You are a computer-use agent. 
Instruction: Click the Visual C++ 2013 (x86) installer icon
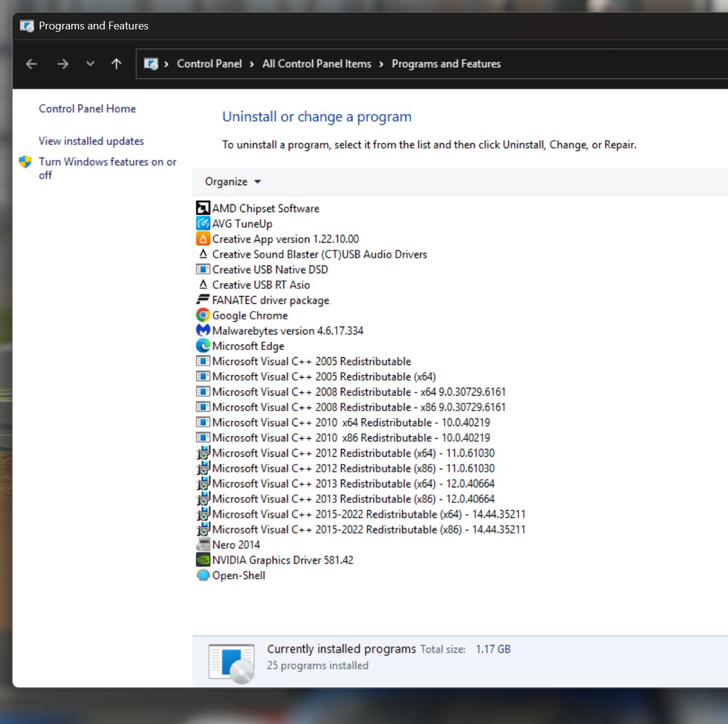pyautogui.click(x=203, y=499)
